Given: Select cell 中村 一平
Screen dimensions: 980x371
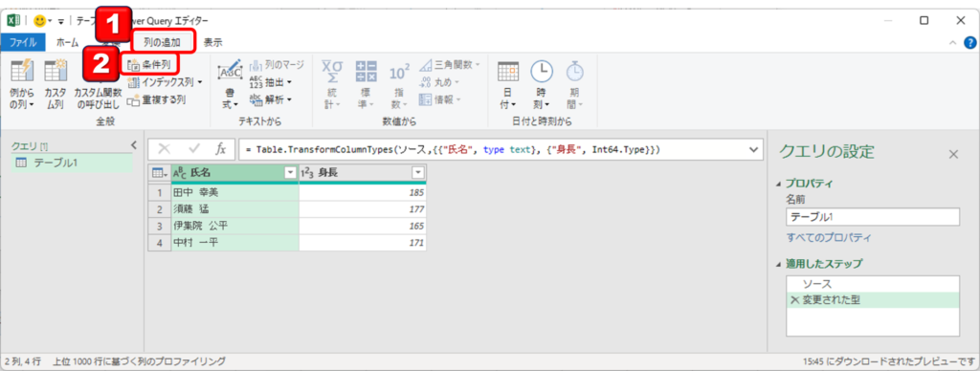Looking at the screenshot, I should [x=234, y=243].
